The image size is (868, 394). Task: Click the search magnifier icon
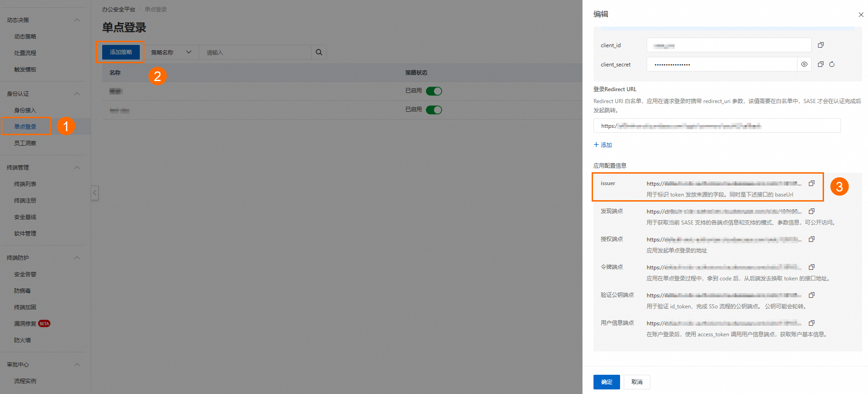pos(319,52)
